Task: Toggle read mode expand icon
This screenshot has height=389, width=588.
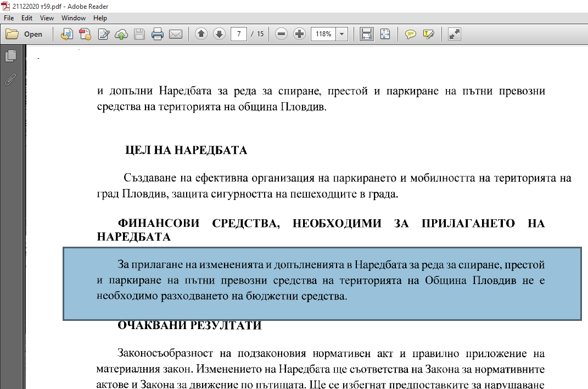Action: [454, 34]
